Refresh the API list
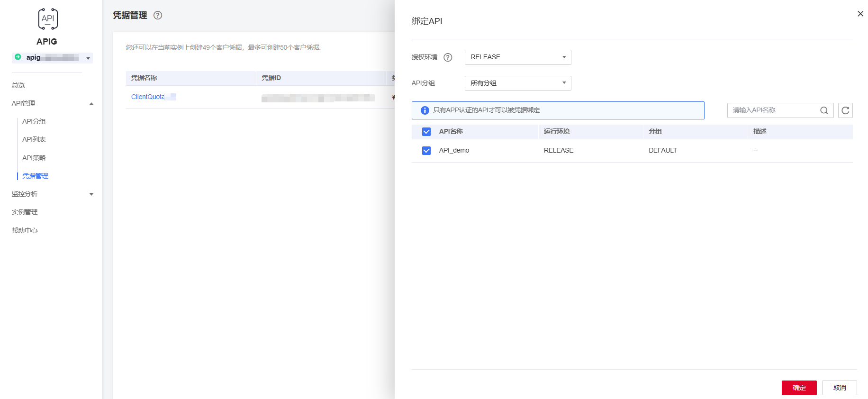The image size is (868, 399). (845, 110)
